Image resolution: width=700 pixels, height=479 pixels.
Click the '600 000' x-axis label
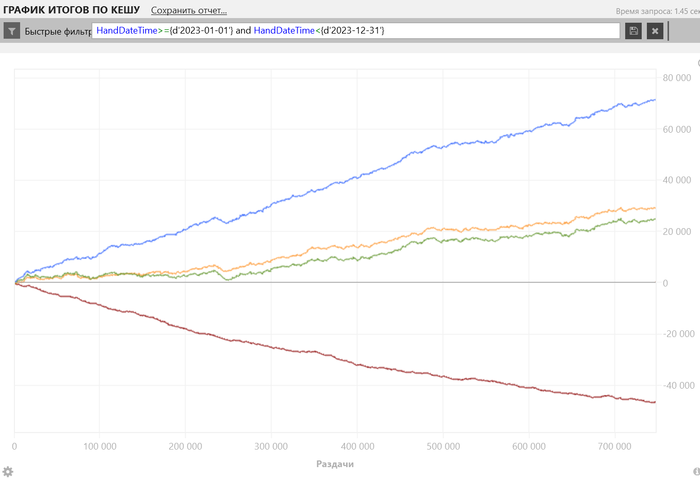pyautogui.click(x=529, y=446)
